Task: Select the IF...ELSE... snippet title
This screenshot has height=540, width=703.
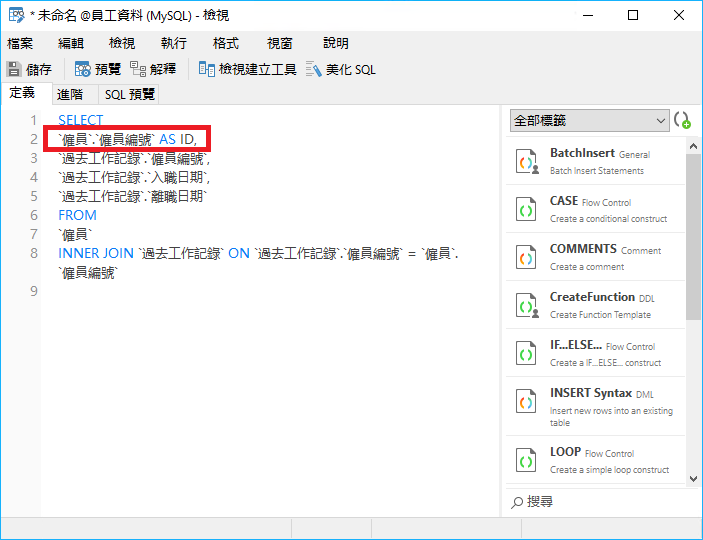Action: point(576,345)
